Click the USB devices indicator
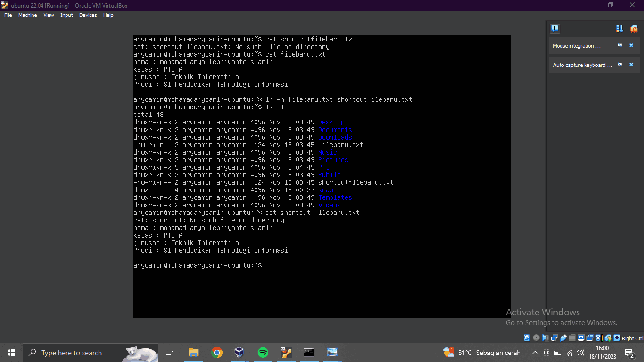Viewport: 644px width, 362px height. click(x=563, y=338)
